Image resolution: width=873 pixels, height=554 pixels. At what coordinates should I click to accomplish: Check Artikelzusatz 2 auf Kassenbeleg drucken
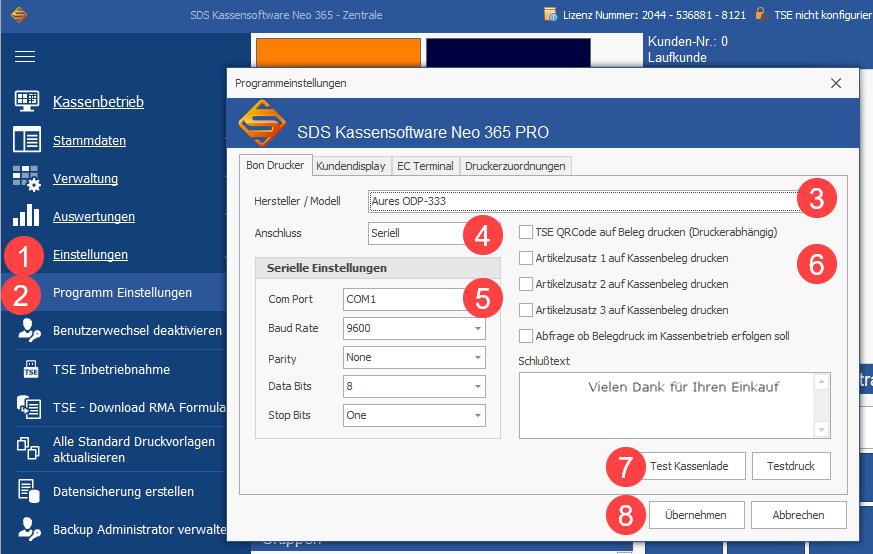[x=526, y=284]
